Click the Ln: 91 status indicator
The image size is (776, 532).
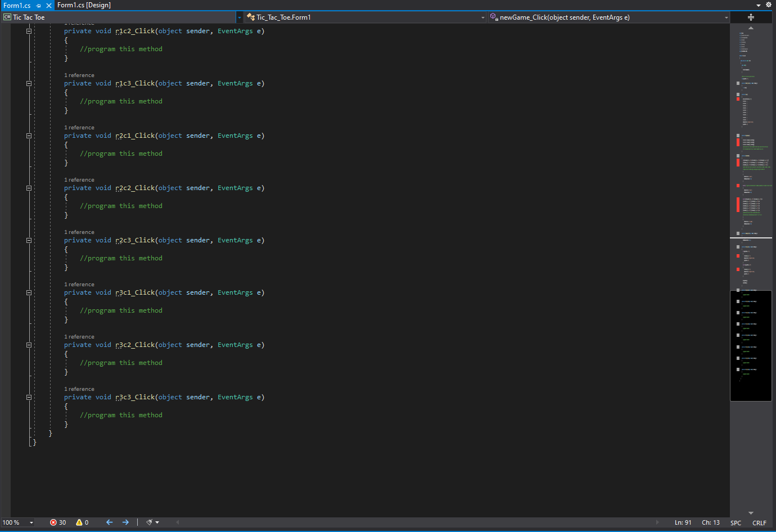683,522
